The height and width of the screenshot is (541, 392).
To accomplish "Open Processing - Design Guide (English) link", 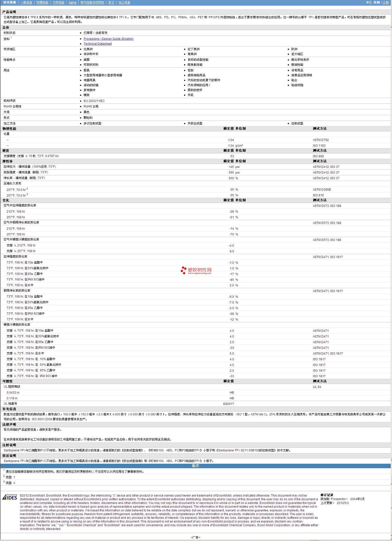I will [108, 39].
